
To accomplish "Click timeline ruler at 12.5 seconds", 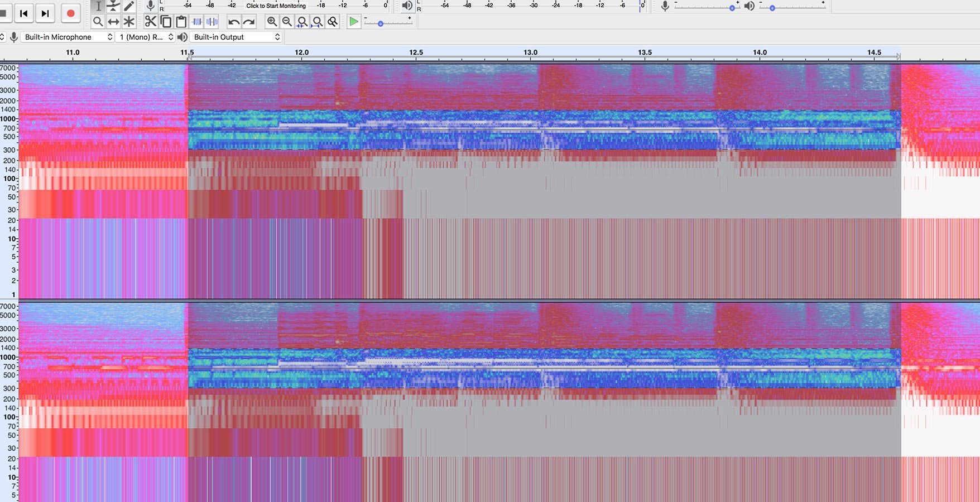I will (416, 52).
